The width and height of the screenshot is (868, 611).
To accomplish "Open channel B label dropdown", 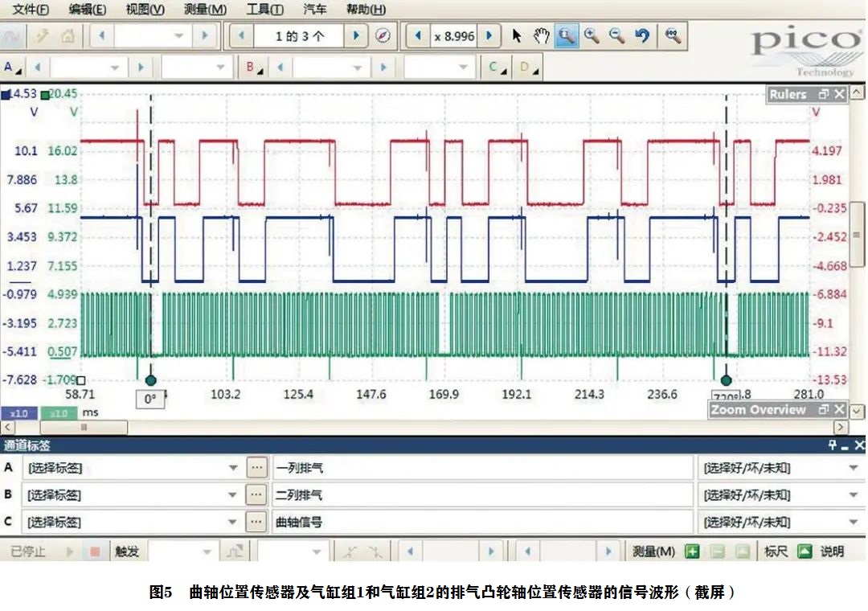I will click(x=233, y=494).
